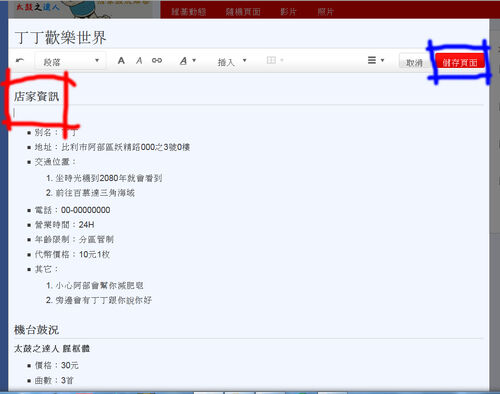Open the table icon menu
The image size is (500, 394).
(275, 60)
